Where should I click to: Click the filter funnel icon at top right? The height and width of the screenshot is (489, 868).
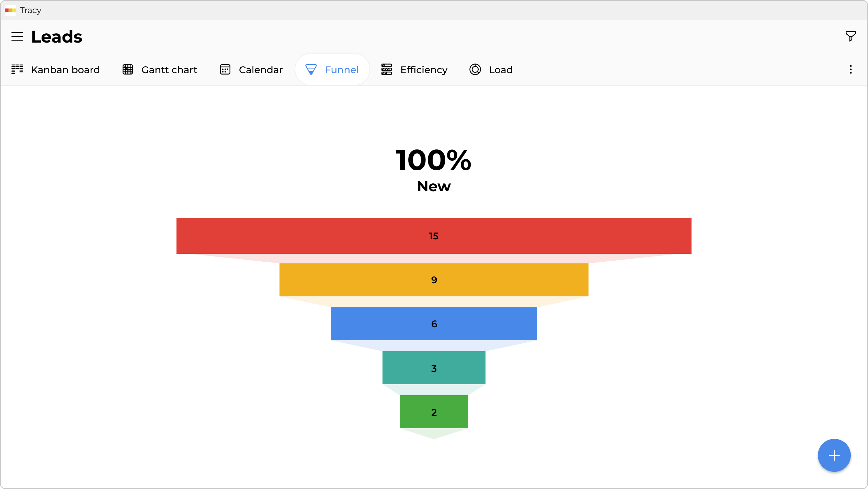(850, 36)
